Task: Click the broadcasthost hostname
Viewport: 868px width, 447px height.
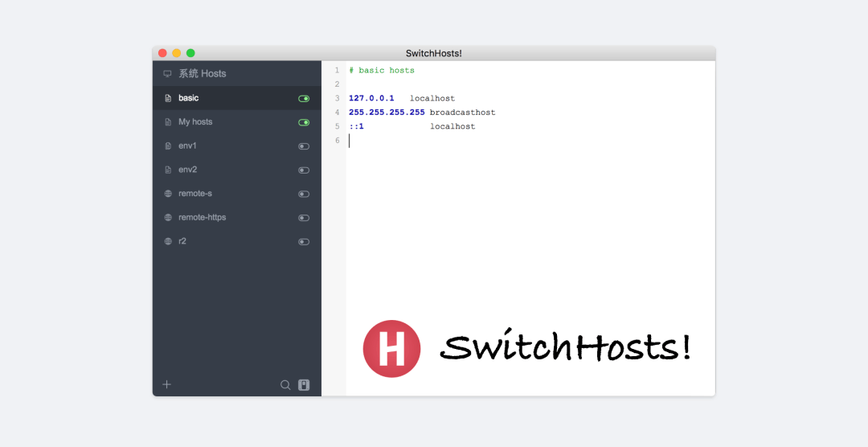Action: (463, 113)
